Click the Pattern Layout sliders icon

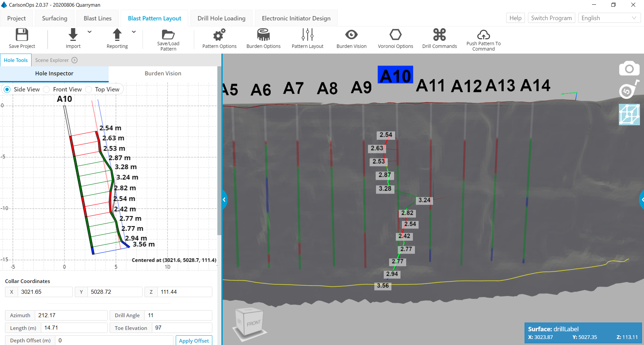pos(307,35)
